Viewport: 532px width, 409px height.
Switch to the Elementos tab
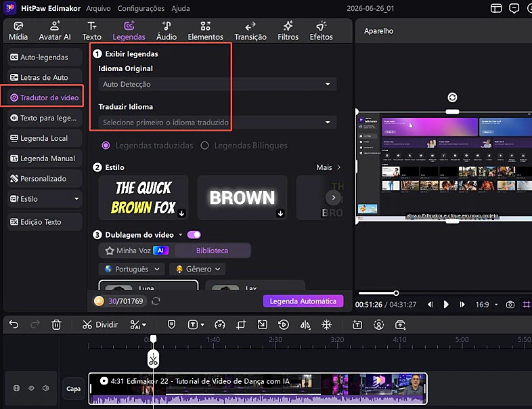tap(205, 31)
